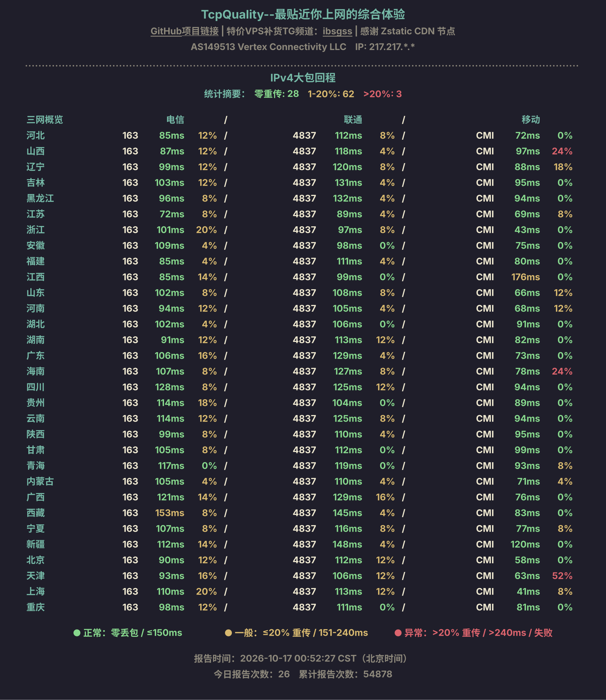Click the red 异常 legend dot
This screenshot has width=606, height=700.
coord(398,633)
